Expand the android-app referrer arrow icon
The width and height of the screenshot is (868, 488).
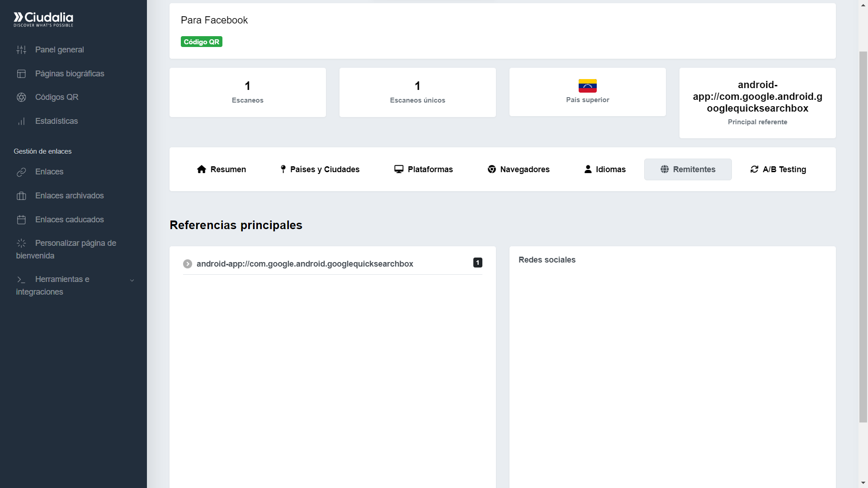188,264
